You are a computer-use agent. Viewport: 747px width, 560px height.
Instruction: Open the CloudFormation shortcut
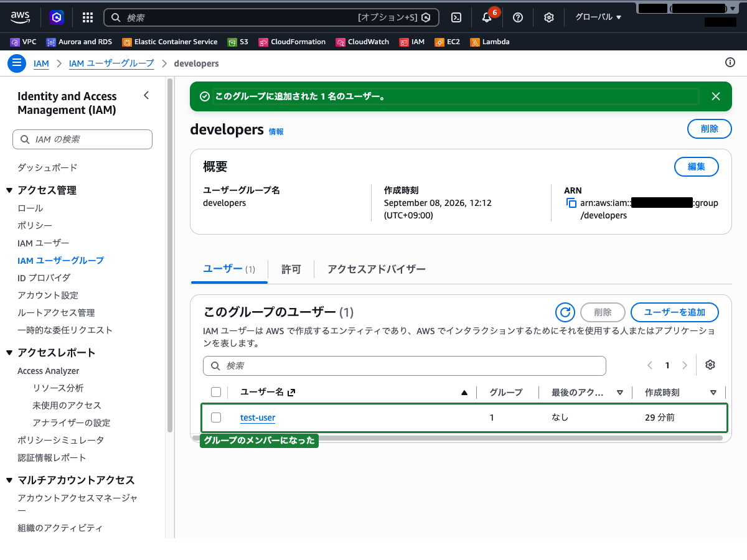pos(292,42)
